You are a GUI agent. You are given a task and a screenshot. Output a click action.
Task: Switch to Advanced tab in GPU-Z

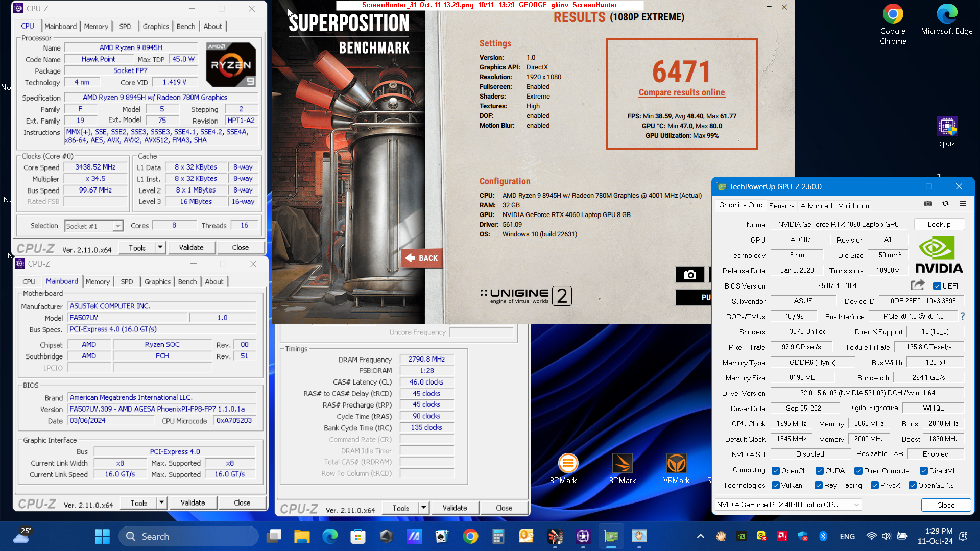pos(816,206)
